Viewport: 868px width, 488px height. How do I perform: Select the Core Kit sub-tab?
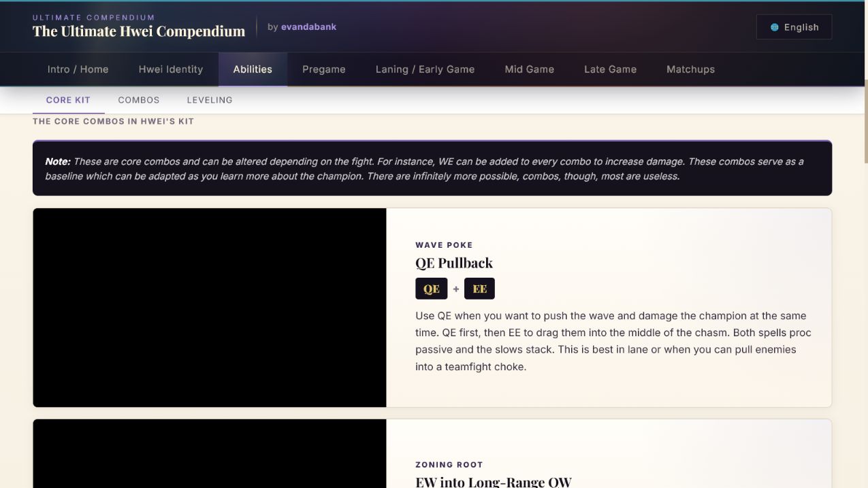pos(68,100)
